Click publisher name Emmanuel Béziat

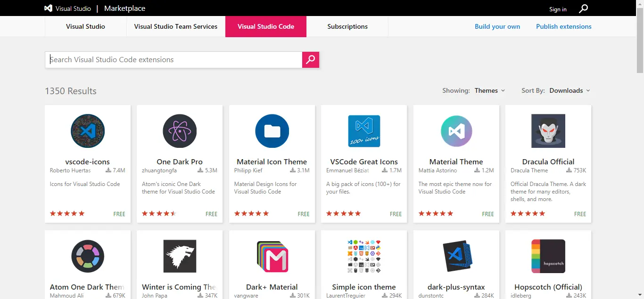point(347,170)
